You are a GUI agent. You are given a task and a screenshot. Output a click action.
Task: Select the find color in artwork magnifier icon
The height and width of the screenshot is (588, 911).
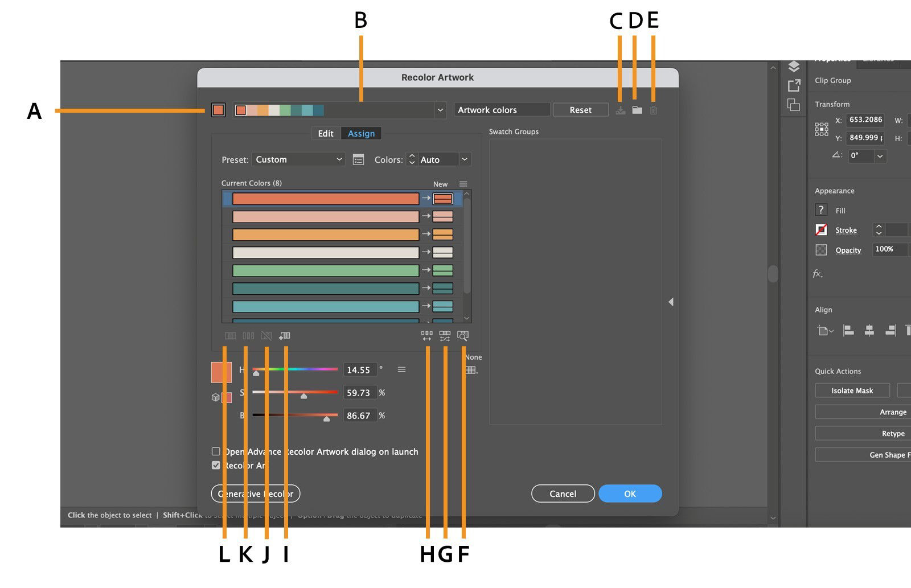(x=463, y=336)
